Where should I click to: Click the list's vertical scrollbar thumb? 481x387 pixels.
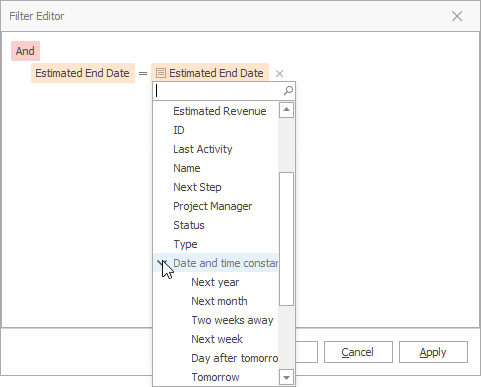[x=286, y=239]
